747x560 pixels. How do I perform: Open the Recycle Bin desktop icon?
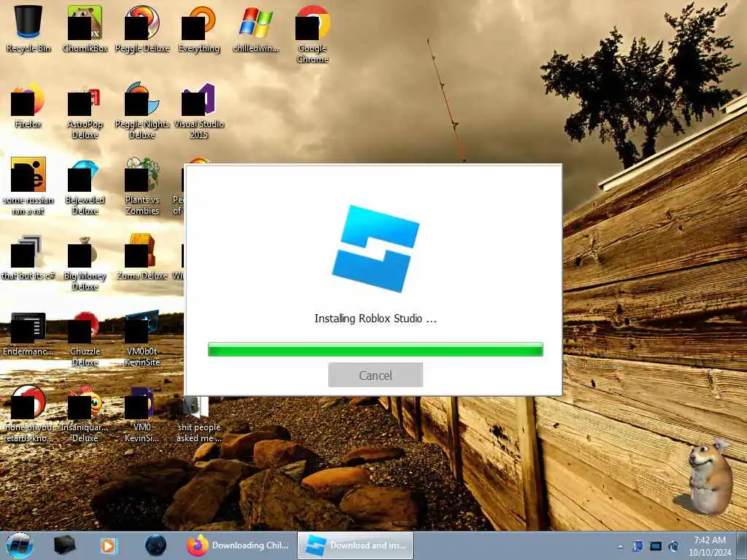click(x=28, y=28)
